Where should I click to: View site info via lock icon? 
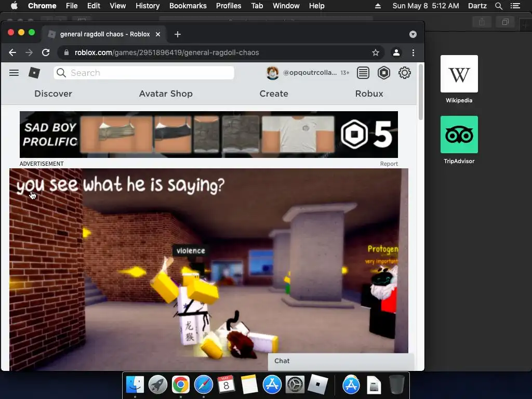point(66,52)
